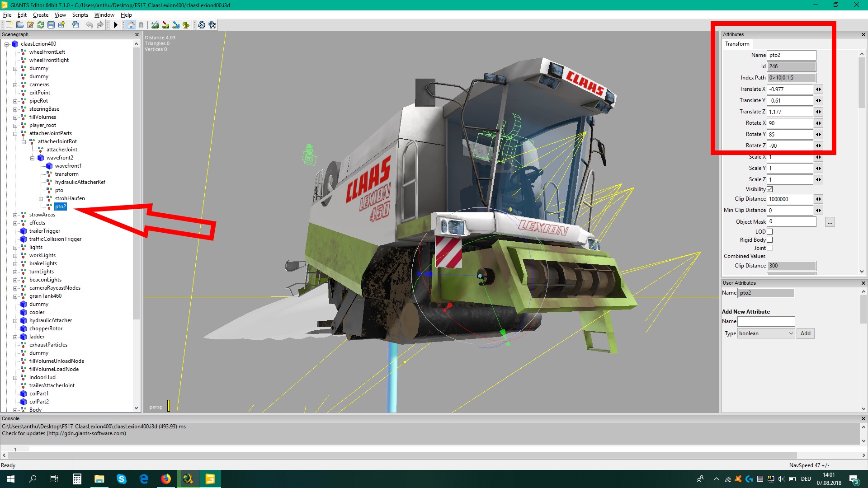Screen dimensions: 868x488
Task: Collapse the attacherJointRot node
Action: (x=24, y=142)
